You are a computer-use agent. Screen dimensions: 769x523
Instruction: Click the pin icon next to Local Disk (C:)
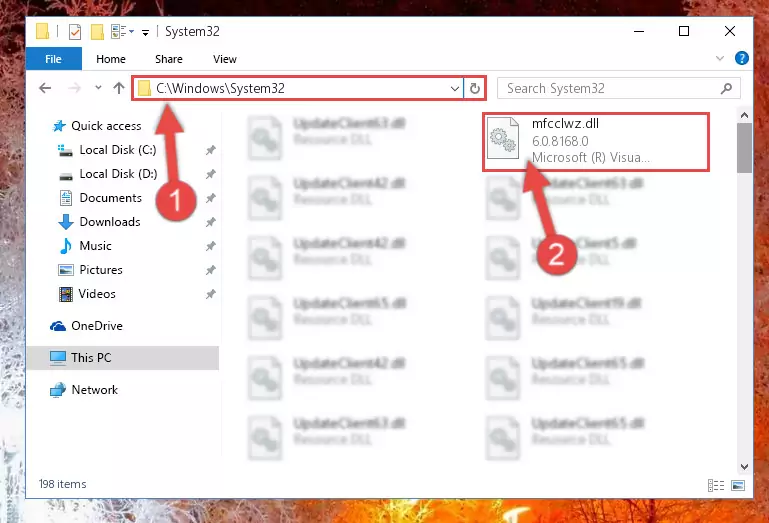click(x=210, y=150)
